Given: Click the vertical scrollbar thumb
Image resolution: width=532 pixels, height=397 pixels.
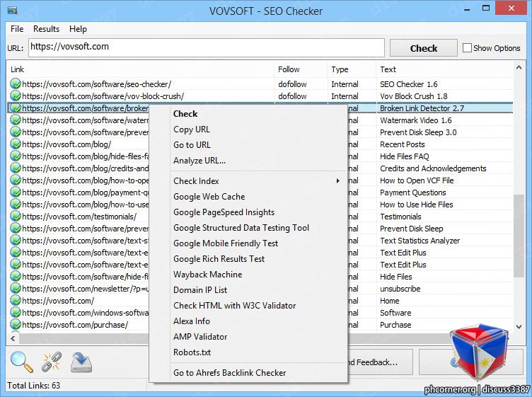Looking at the screenshot, I should coord(519,236).
